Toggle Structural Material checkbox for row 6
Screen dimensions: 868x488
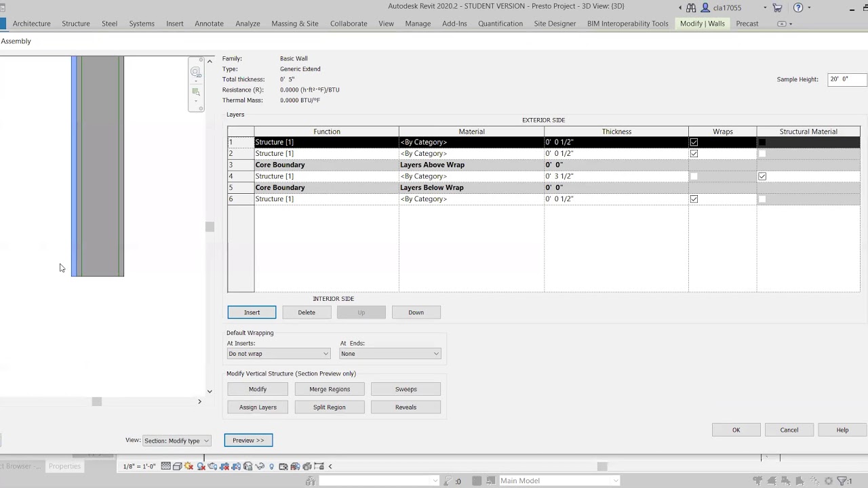[x=762, y=199]
